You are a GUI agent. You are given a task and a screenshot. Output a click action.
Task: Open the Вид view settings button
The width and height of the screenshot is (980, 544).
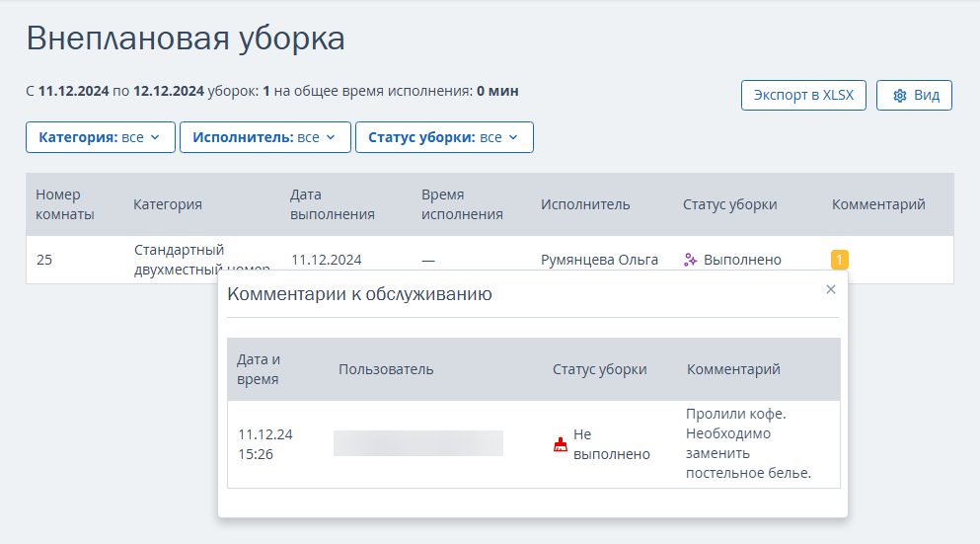tap(914, 95)
